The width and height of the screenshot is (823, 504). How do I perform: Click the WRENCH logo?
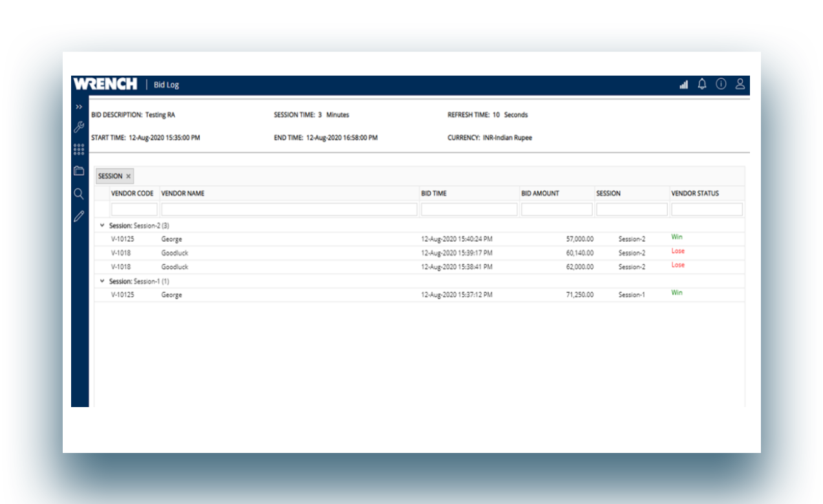pyautogui.click(x=105, y=84)
